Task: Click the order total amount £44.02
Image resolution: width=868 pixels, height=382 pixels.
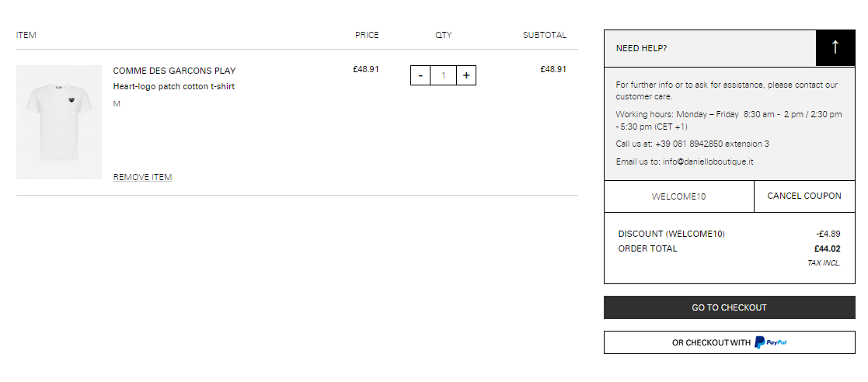Action: pyautogui.click(x=827, y=248)
